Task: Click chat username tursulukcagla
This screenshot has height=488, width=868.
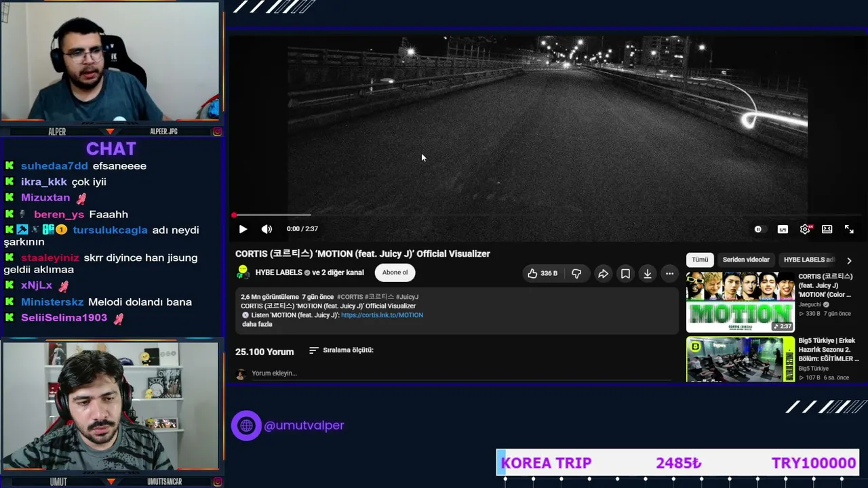Action: 110,230
